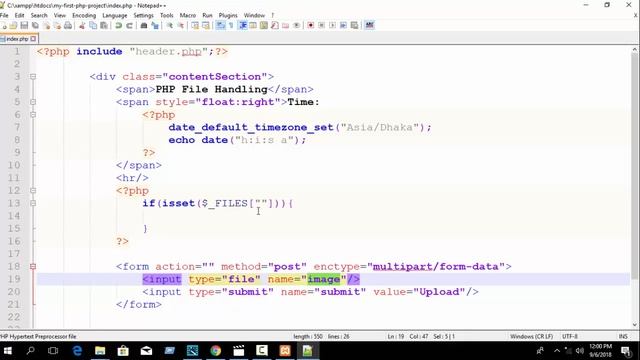This screenshot has width=640, height=360.
Task: Click the Stop Recording macro icon
Action: [x=322, y=25]
